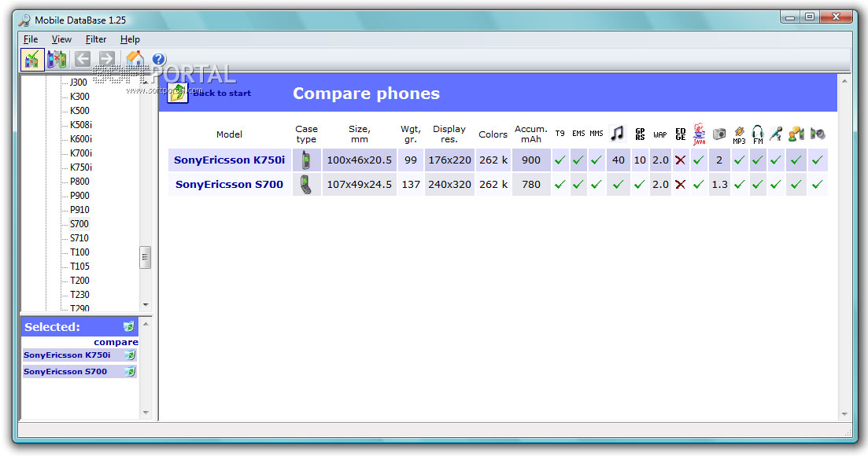Image resolution: width=868 pixels, height=456 pixels.
Task: Click the Selected panel scroll down arrow
Action: pyautogui.click(x=146, y=412)
